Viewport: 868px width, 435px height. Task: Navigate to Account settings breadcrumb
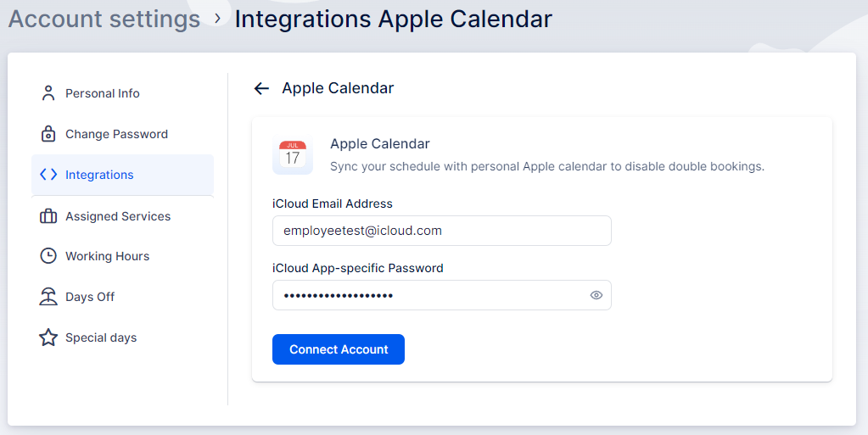[104, 19]
